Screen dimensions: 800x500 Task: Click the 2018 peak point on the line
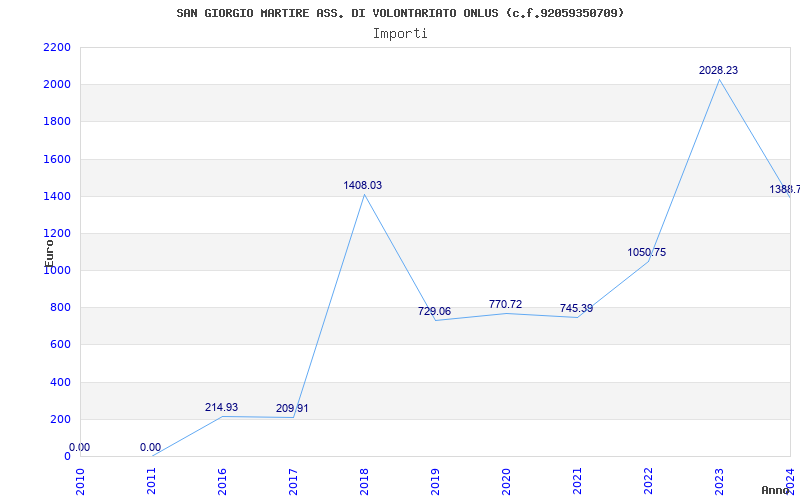pyautogui.click(x=364, y=194)
